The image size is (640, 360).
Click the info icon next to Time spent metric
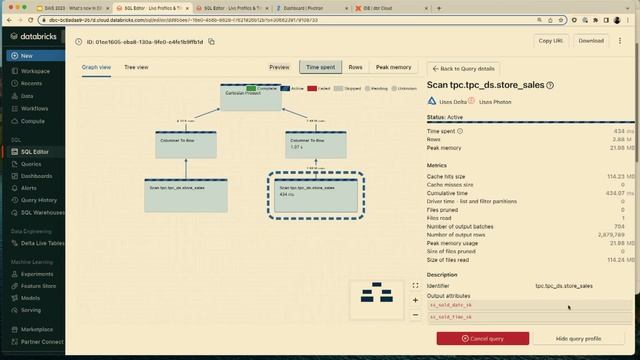460,131
